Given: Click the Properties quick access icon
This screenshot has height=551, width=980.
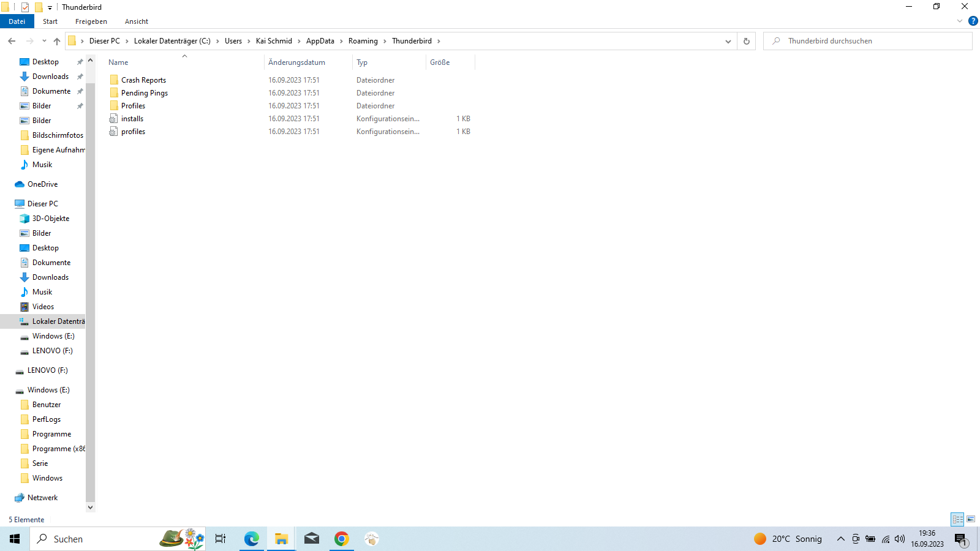Looking at the screenshot, I should (x=25, y=7).
